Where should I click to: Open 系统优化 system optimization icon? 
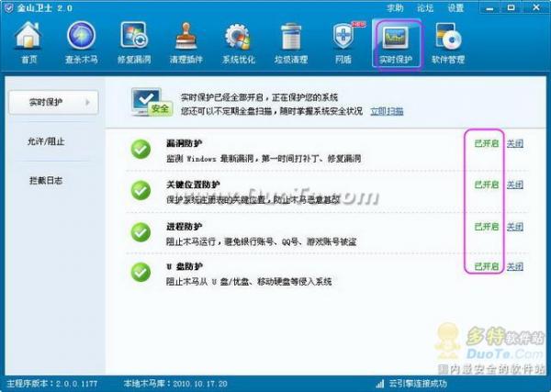coord(238,43)
